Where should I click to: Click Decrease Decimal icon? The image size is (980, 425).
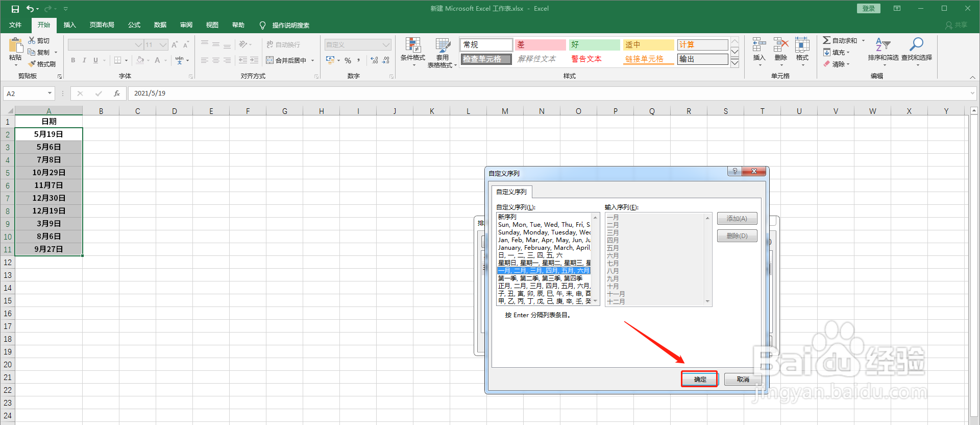click(x=386, y=60)
